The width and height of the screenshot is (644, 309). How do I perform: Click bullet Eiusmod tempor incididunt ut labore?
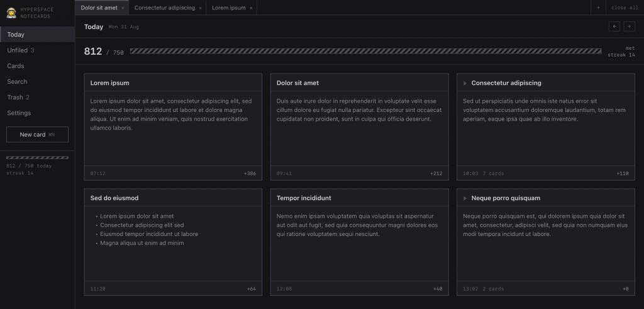click(149, 234)
